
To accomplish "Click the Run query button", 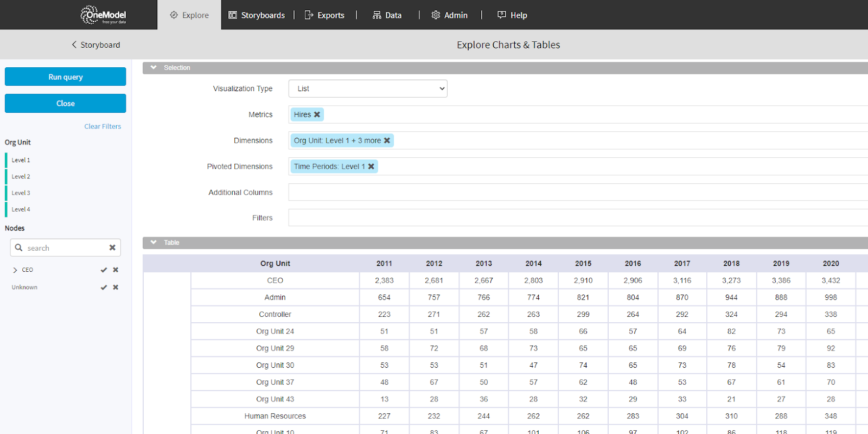I will (66, 76).
